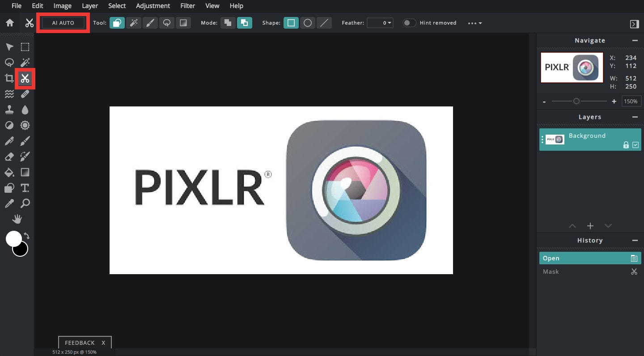The image size is (644, 356).
Task: Collapse the Layers panel
Action: [635, 117]
